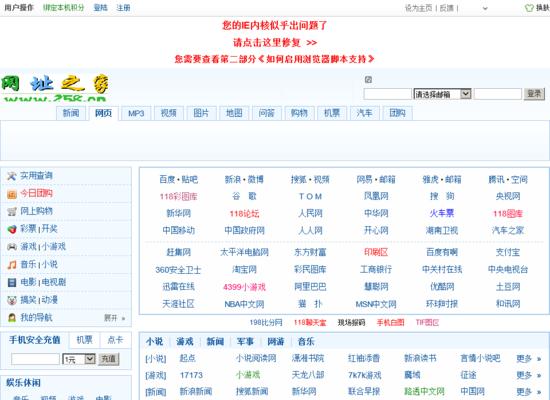Viewport: 550px width, 400px height.
Task: Open the 17173 game site link
Action: click(191, 375)
